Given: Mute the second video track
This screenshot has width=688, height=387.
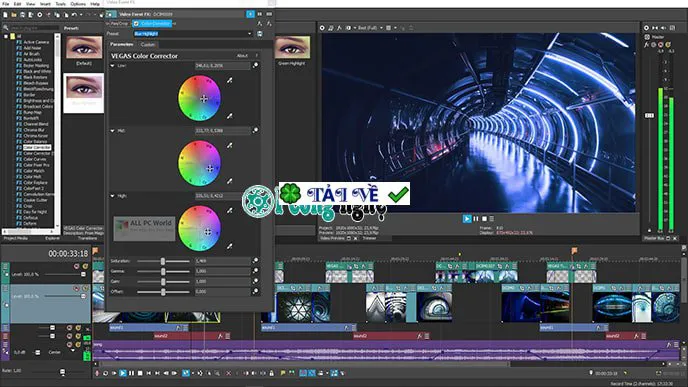Looking at the screenshot, I should click(76, 288).
